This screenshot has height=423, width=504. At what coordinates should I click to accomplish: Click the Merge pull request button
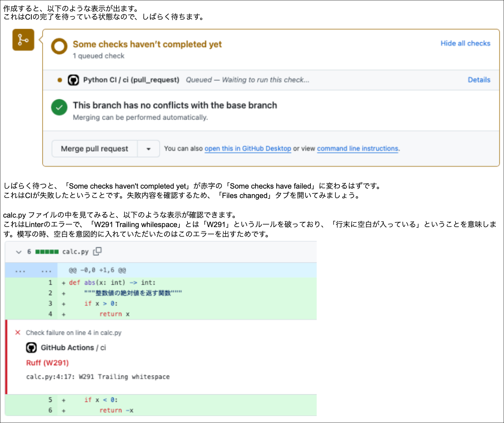94,149
